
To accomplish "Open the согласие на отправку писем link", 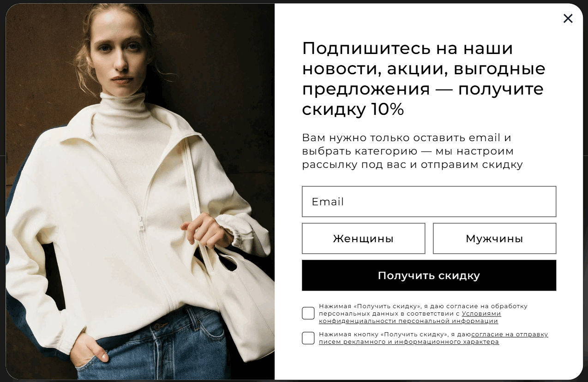I will tap(433, 338).
